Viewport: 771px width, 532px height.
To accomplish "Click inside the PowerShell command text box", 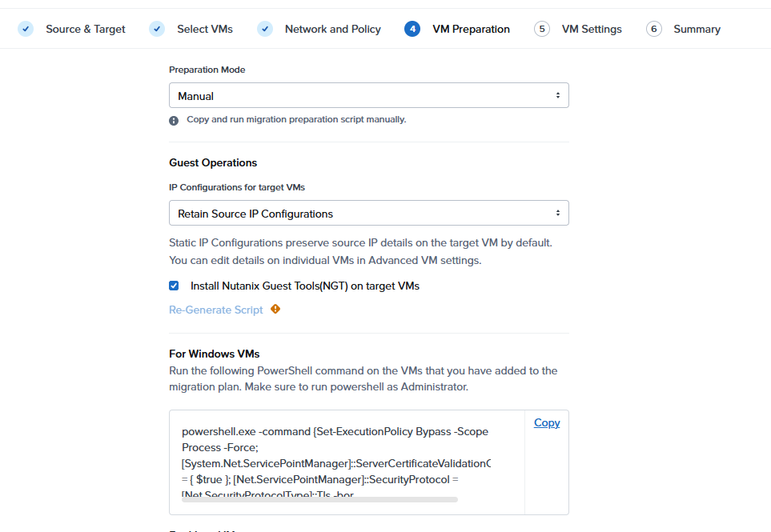I will [x=336, y=456].
